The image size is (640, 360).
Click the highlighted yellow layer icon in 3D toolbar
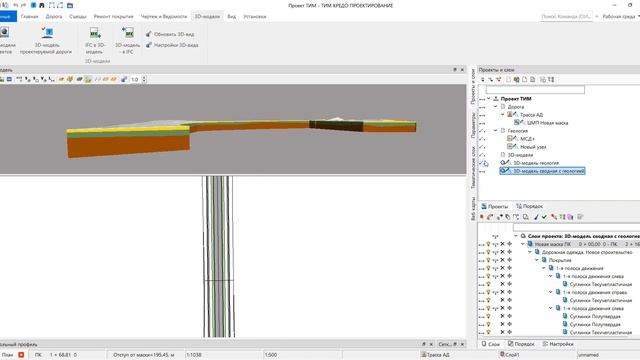88,79
